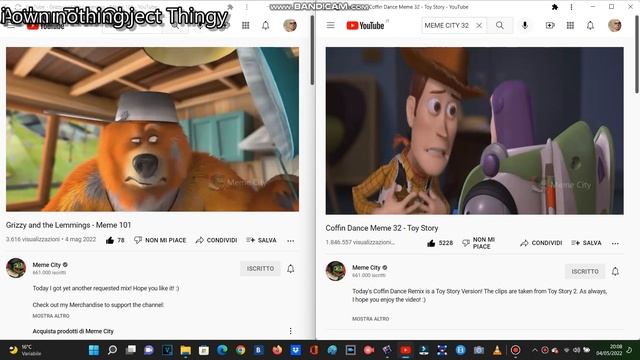640x360 pixels.
Task: Open Office app from taskbar
Action: coord(314,350)
